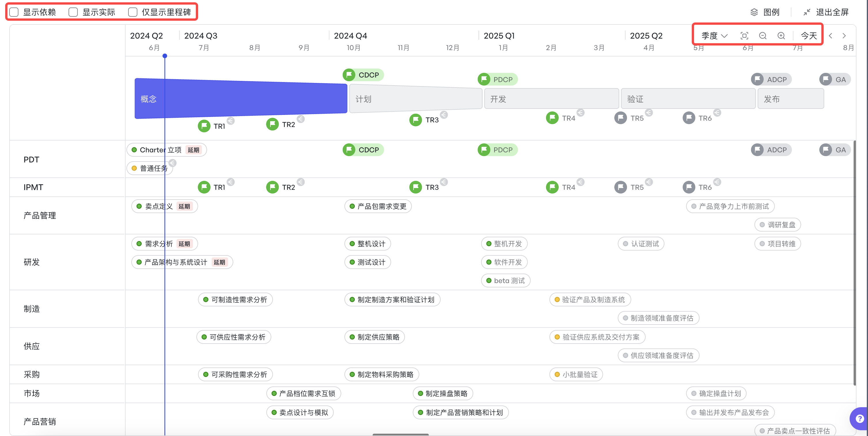Click the TR6 milestone in the IPMT row

[698, 187]
